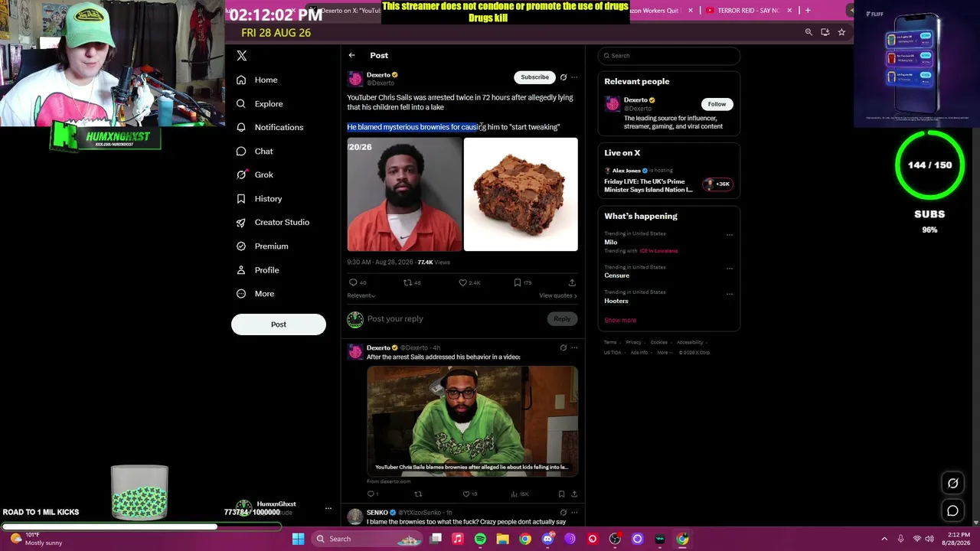Screen dimensions: 980x551
Task: Click the reply icon with 40 replies
Action: [x=353, y=282]
